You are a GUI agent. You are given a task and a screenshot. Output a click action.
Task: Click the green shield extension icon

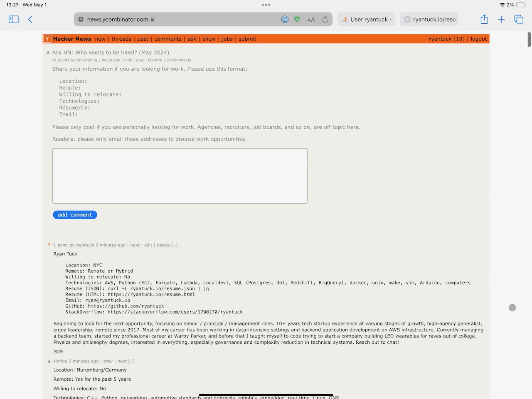pos(297,19)
